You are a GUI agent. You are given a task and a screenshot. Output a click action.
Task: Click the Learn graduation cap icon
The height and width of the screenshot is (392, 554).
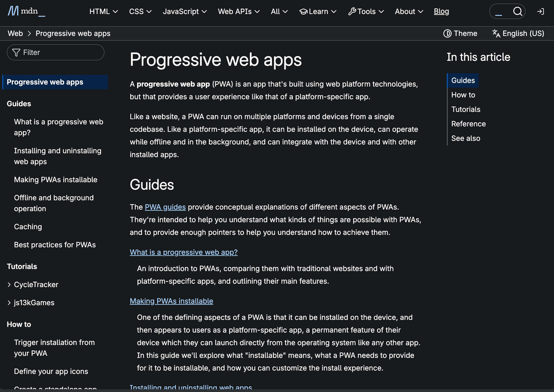[303, 11]
